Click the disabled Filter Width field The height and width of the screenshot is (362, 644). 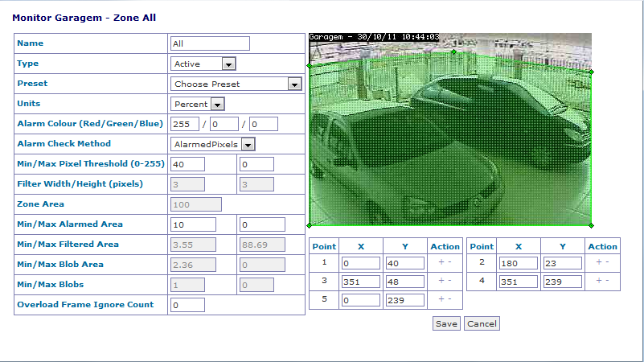click(187, 184)
